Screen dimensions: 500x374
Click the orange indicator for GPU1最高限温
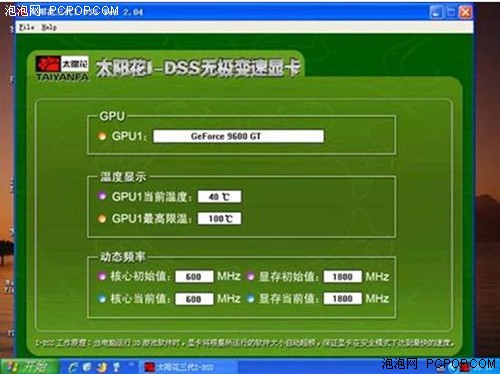click(102, 219)
